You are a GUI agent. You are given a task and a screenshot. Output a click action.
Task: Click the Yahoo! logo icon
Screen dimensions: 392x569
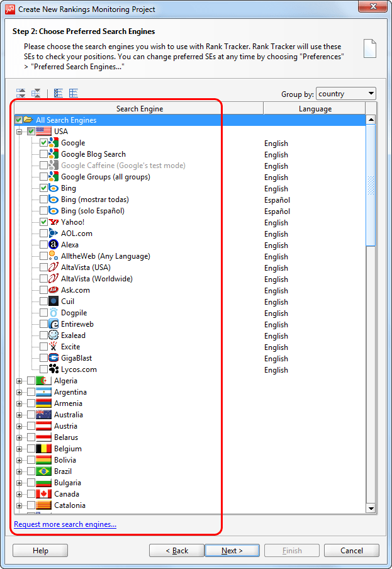[53, 222]
